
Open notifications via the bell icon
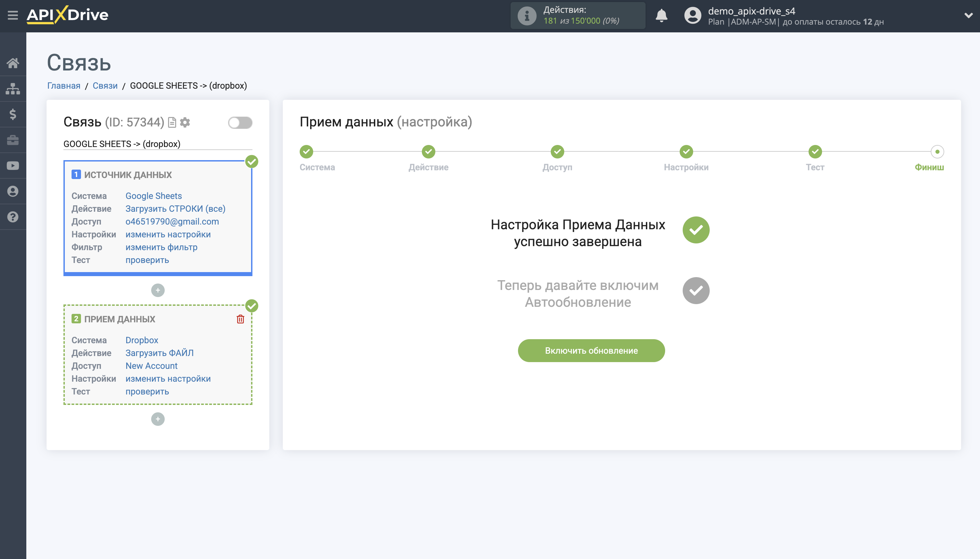(x=661, y=16)
